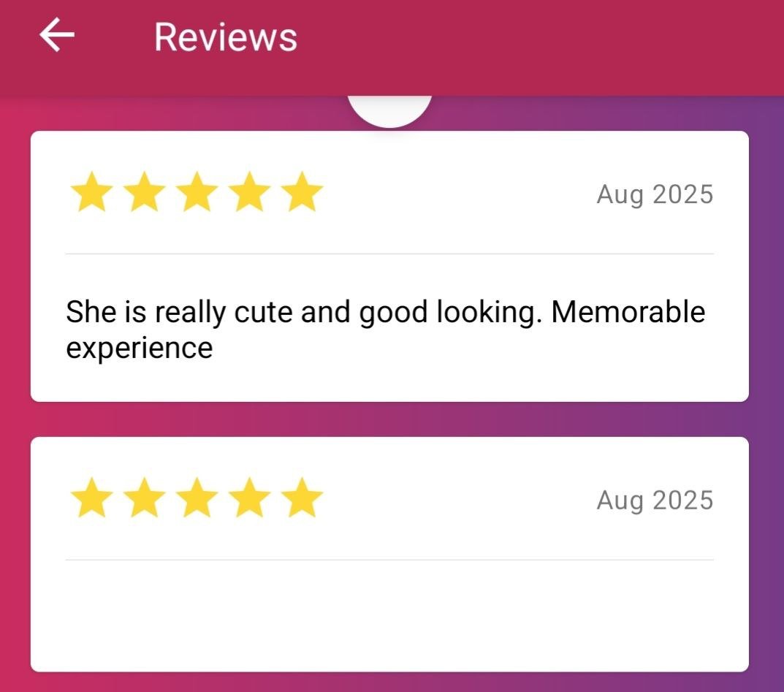The image size is (784, 692).
Task: Tap the white circular avatar under the header
Action: 389,111
